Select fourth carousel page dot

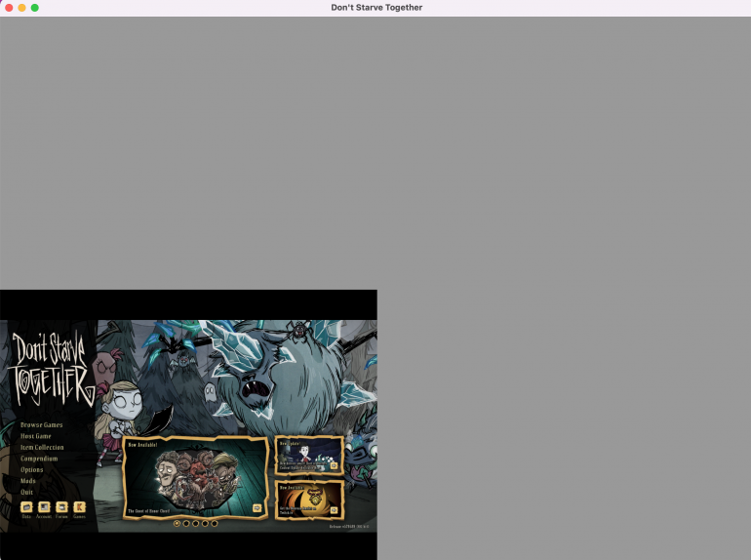coord(205,524)
